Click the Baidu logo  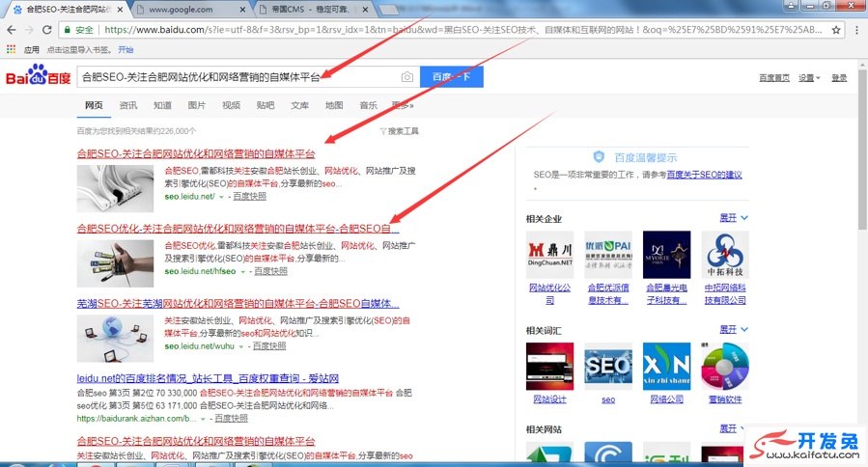tap(39, 76)
